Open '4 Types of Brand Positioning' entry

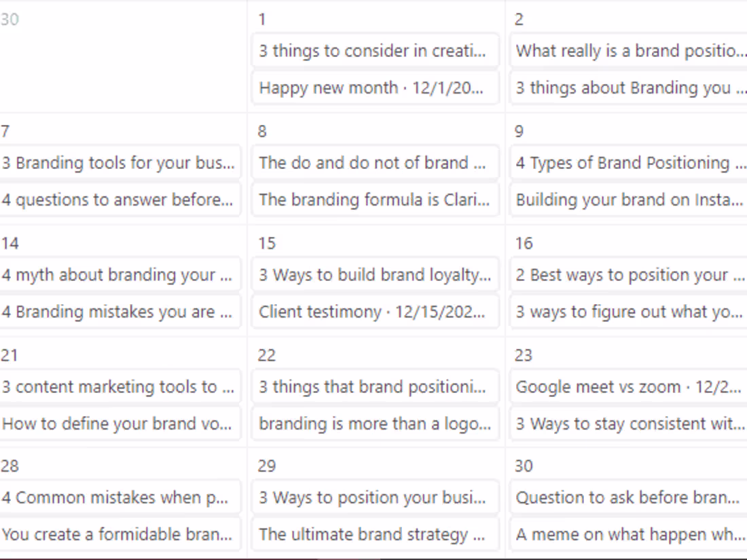point(629,163)
